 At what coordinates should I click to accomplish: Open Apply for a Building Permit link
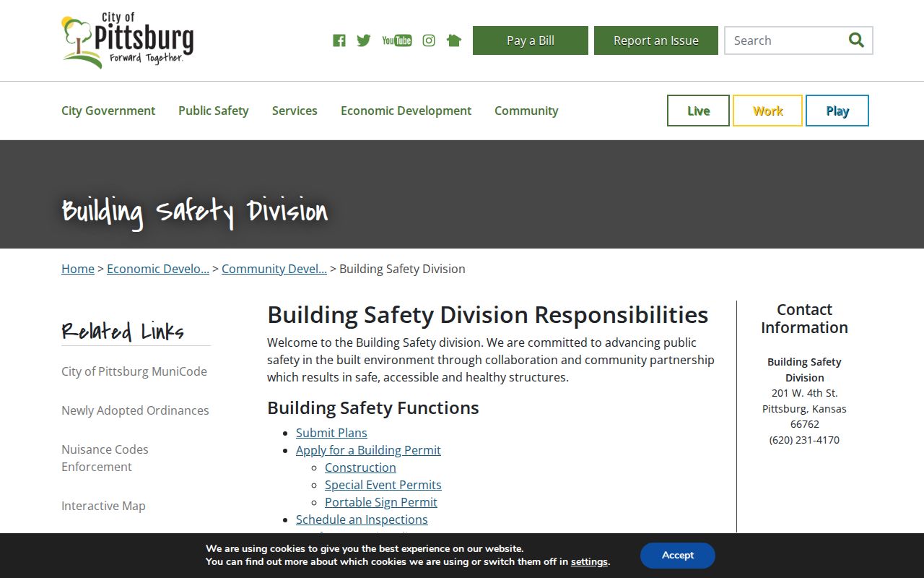tap(368, 450)
